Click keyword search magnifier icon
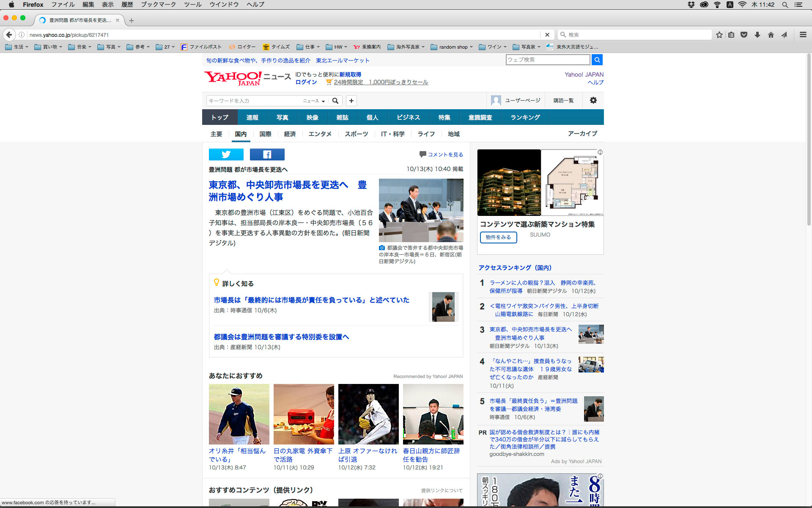This screenshot has width=812, height=508. point(335,101)
